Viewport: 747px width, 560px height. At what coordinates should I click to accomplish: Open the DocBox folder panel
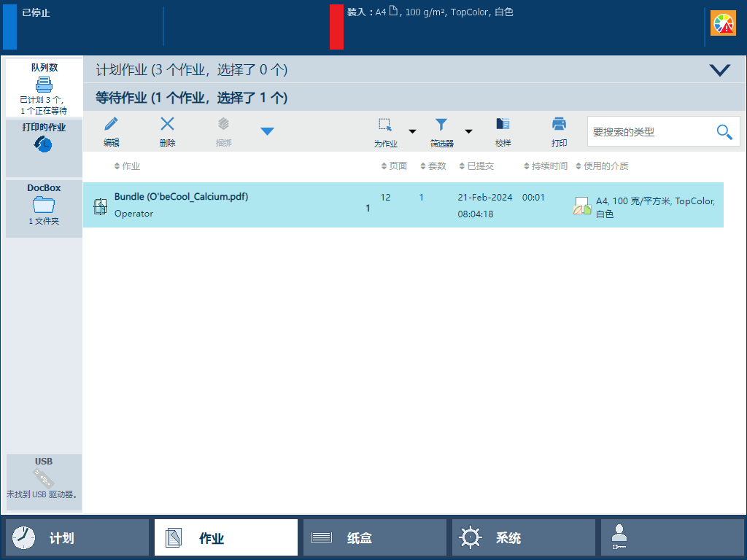click(44, 209)
